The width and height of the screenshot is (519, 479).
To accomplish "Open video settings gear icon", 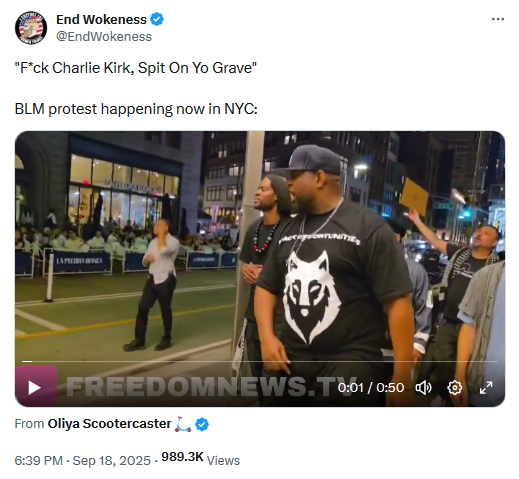I will pyautogui.click(x=455, y=388).
